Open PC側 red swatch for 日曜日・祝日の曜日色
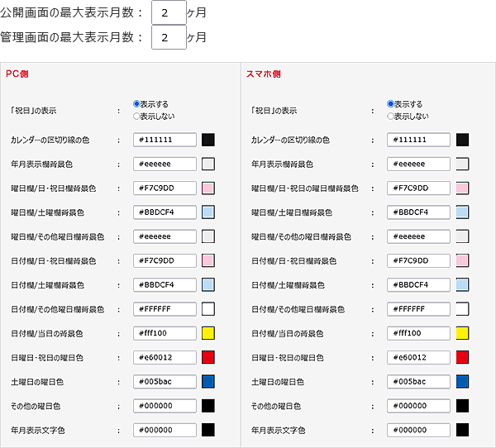This screenshot has height=448, width=496. pos(208,358)
